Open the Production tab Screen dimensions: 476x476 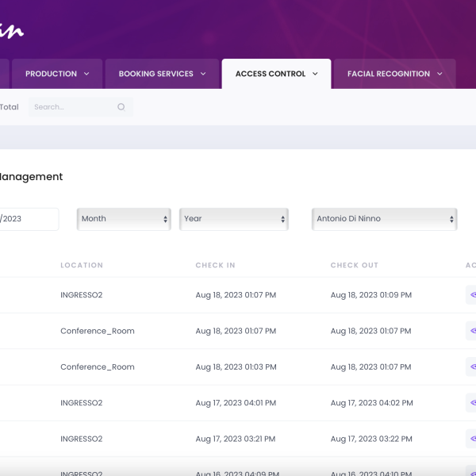click(57, 74)
